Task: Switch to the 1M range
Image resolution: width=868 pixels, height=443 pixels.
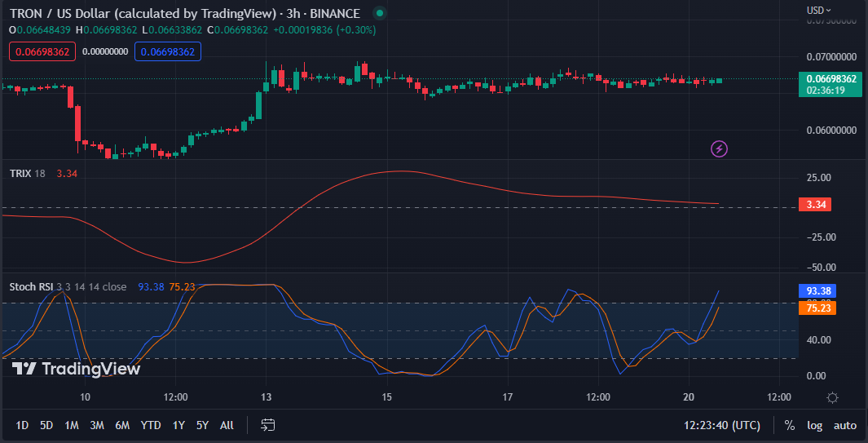Action: tap(72, 425)
